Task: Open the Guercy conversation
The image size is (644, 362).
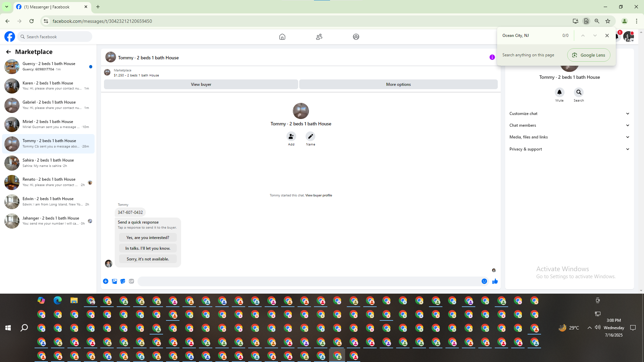Action: coord(48,67)
